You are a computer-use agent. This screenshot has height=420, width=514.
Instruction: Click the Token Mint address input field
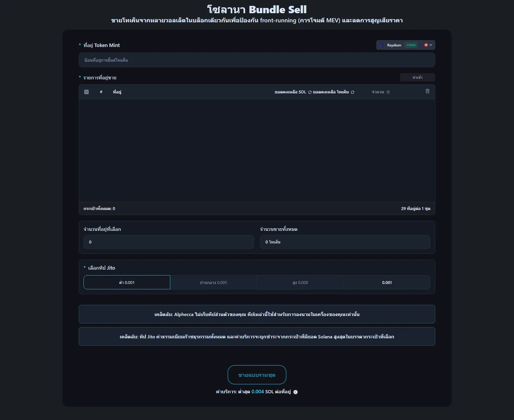tap(257, 60)
